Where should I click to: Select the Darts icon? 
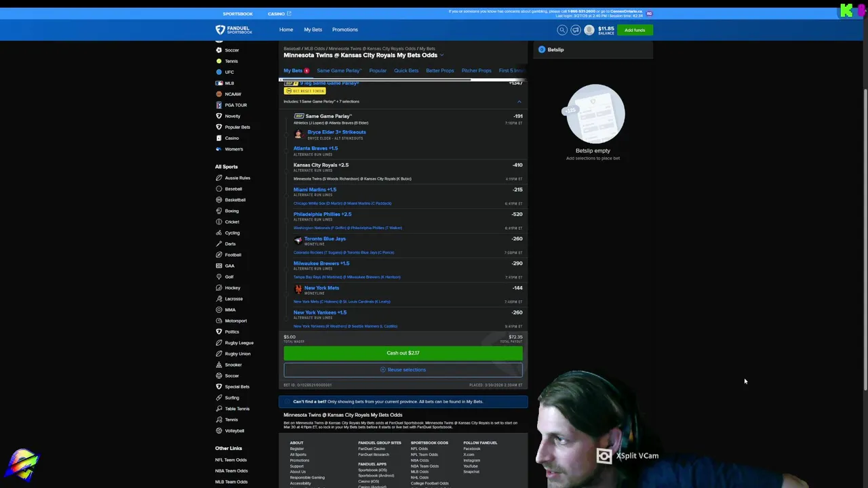[x=218, y=244]
